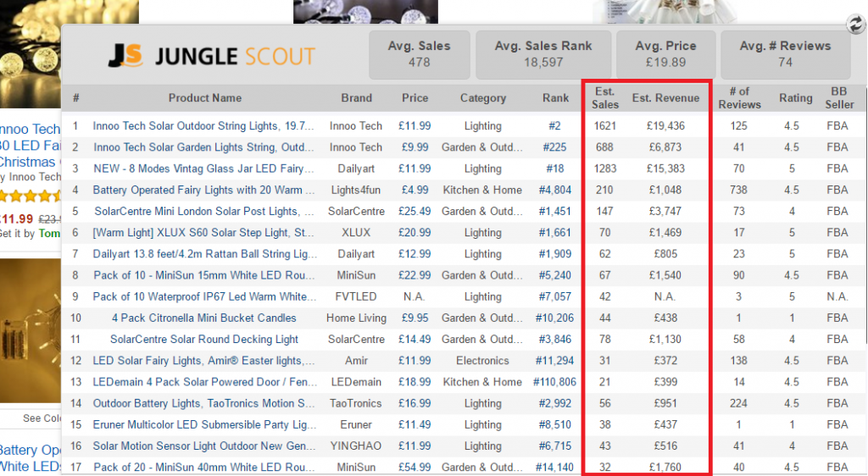Select the Electronics category cell
Image resolution: width=868 pixels, height=476 pixels.
point(482,361)
